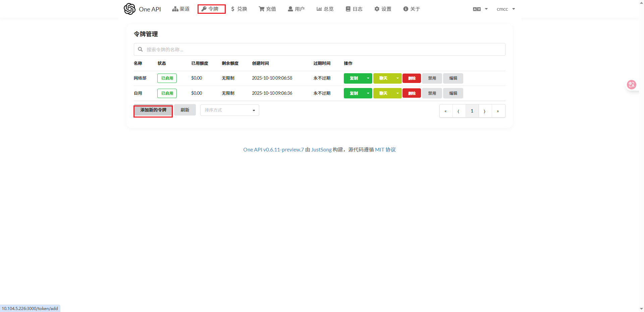The height and width of the screenshot is (312, 644).
Task: Open the 关于 info page
Action: (x=412, y=9)
